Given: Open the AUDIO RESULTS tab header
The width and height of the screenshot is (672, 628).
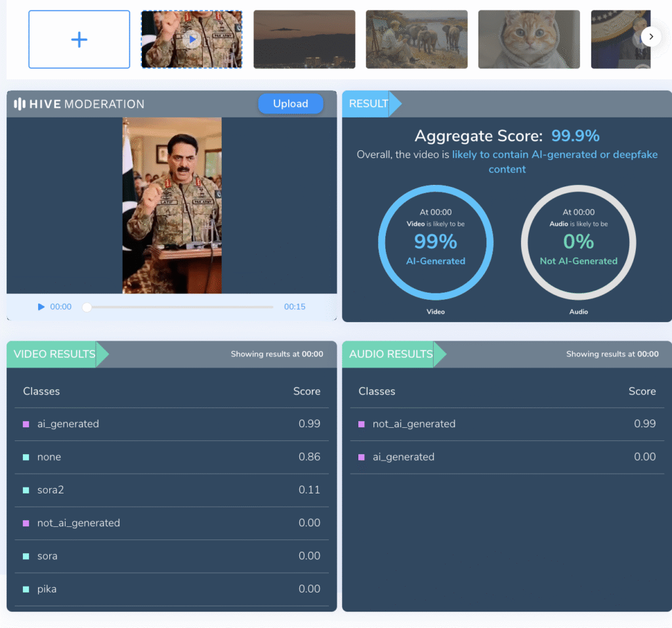Looking at the screenshot, I should tap(390, 354).
